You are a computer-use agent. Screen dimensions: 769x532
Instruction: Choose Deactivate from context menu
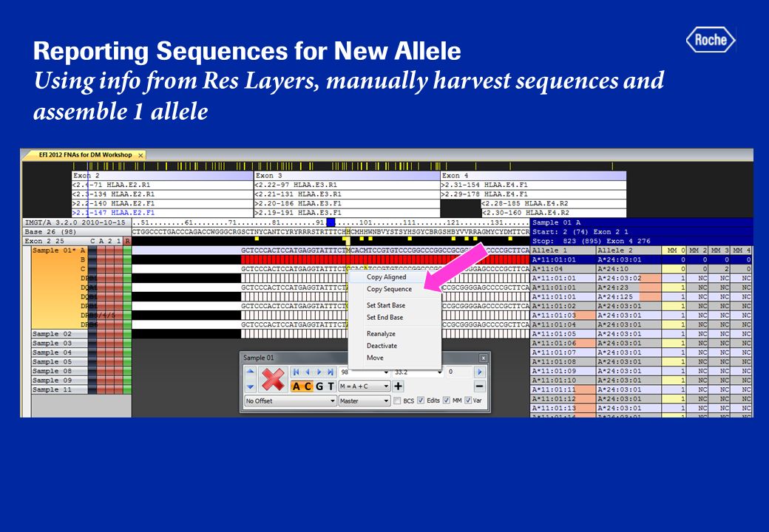[382, 346]
